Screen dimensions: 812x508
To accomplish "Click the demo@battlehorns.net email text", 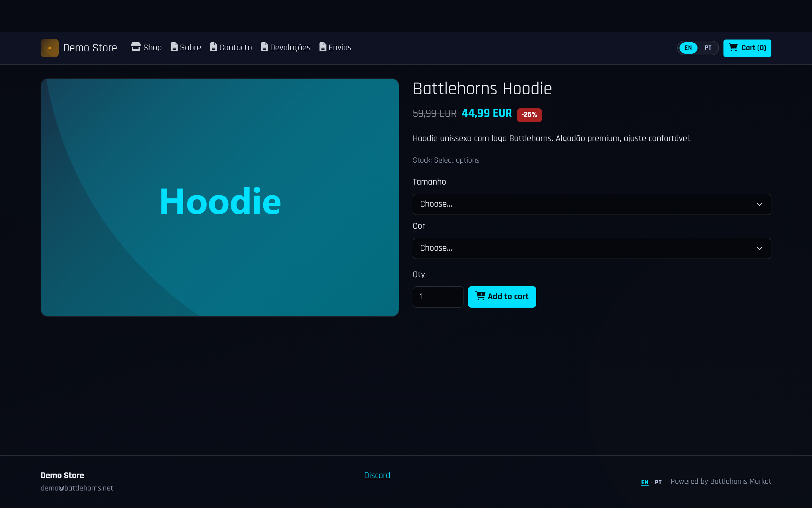I will pyautogui.click(x=76, y=488).
